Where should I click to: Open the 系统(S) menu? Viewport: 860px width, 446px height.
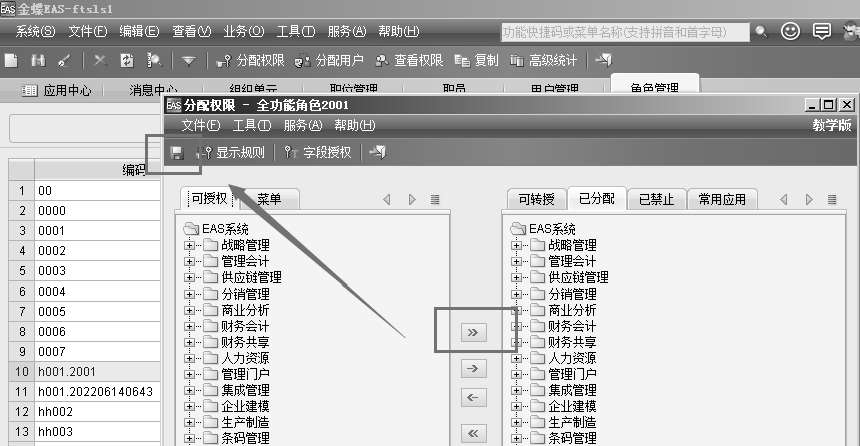[x=36, y=32]
